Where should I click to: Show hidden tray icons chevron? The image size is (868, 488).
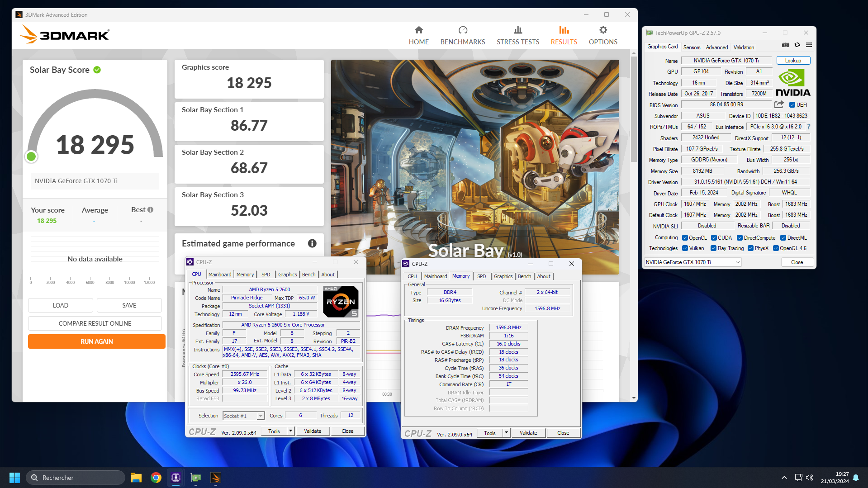[784, 478]
